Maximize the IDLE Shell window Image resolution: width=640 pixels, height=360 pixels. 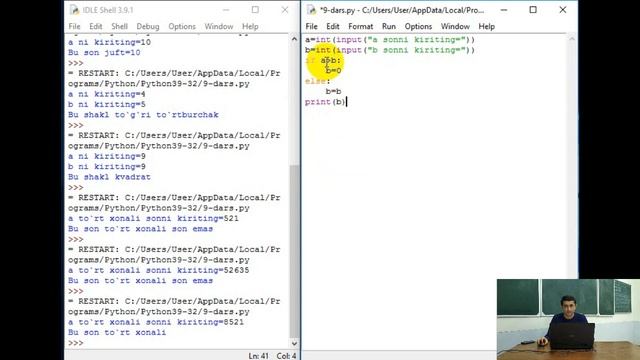(255, 10)
